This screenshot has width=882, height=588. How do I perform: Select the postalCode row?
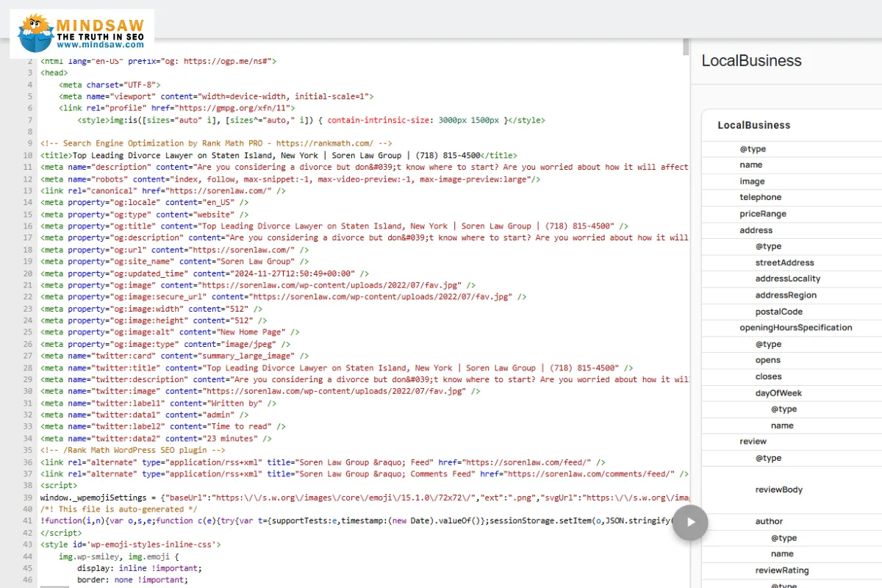point(792,312)
